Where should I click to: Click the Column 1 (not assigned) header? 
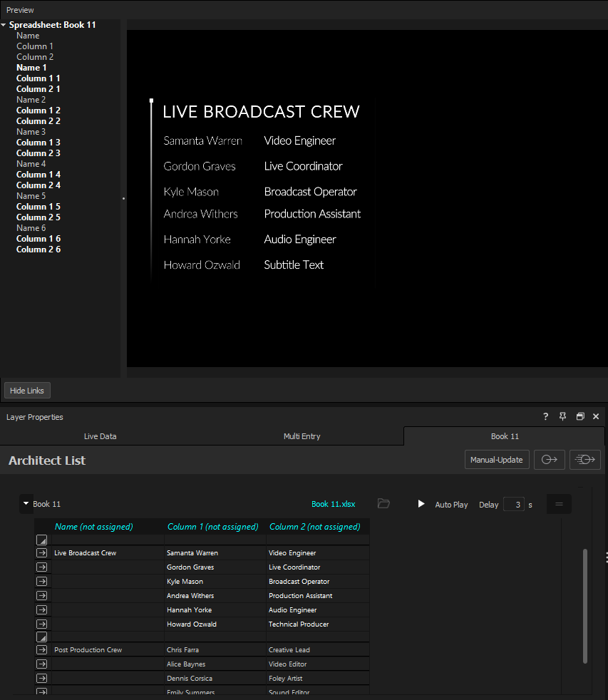click(213, 526)
